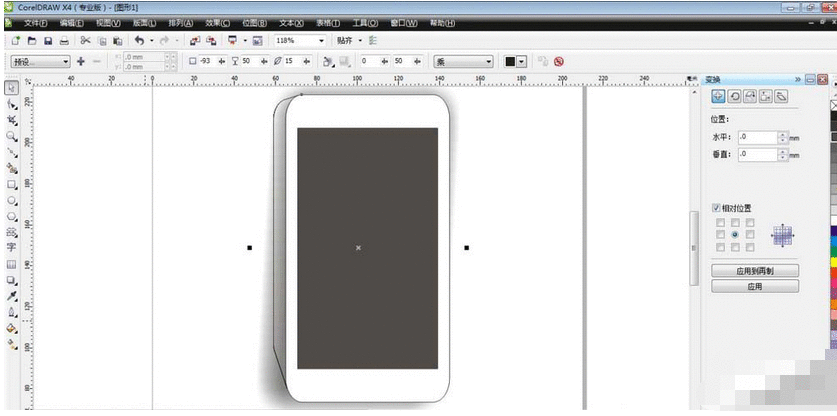Image resolution: width=837 pixels, height=416 pixels.
Task: Select the center anchor radio button
Action: (735, 234)
